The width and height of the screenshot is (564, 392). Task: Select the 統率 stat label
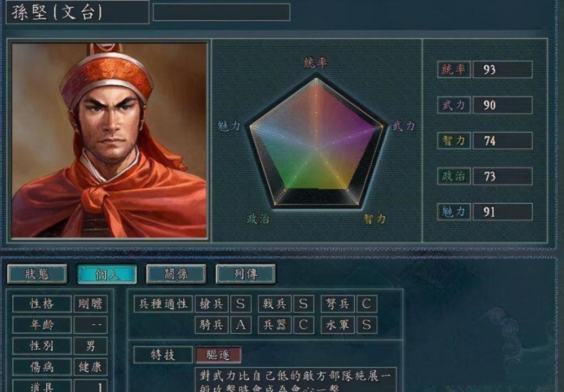(453, 69)
